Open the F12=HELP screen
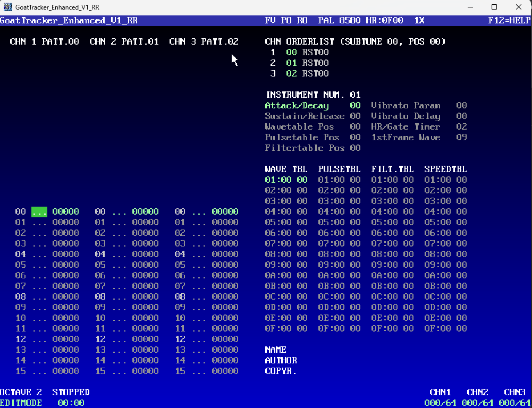The height and width of the screenshot is (408, 532). [510, 20]
